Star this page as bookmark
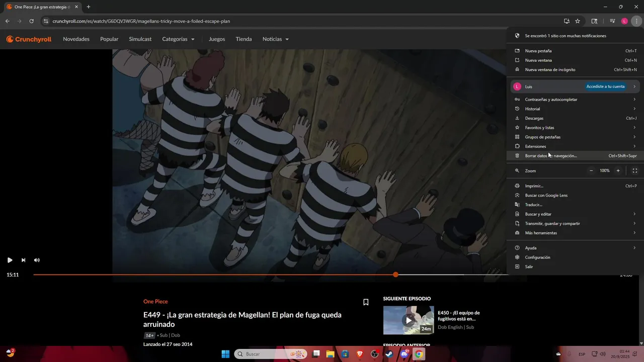 [x=578, y=21]
